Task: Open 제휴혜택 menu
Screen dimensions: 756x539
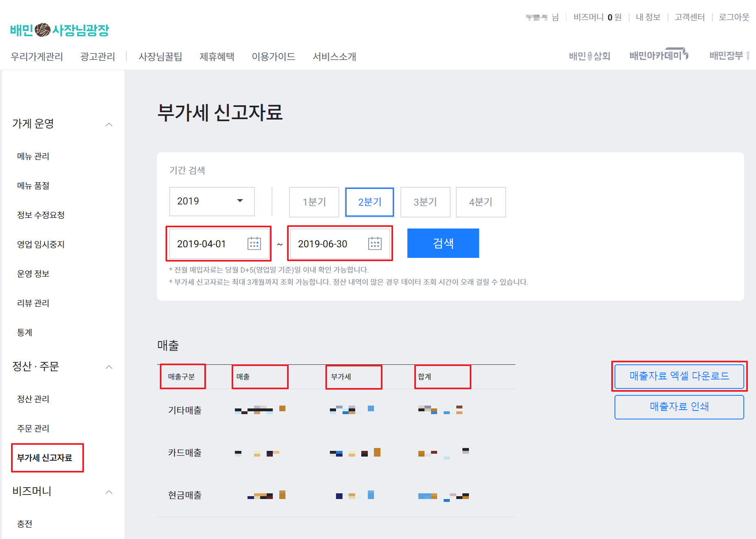Action: 217,57
